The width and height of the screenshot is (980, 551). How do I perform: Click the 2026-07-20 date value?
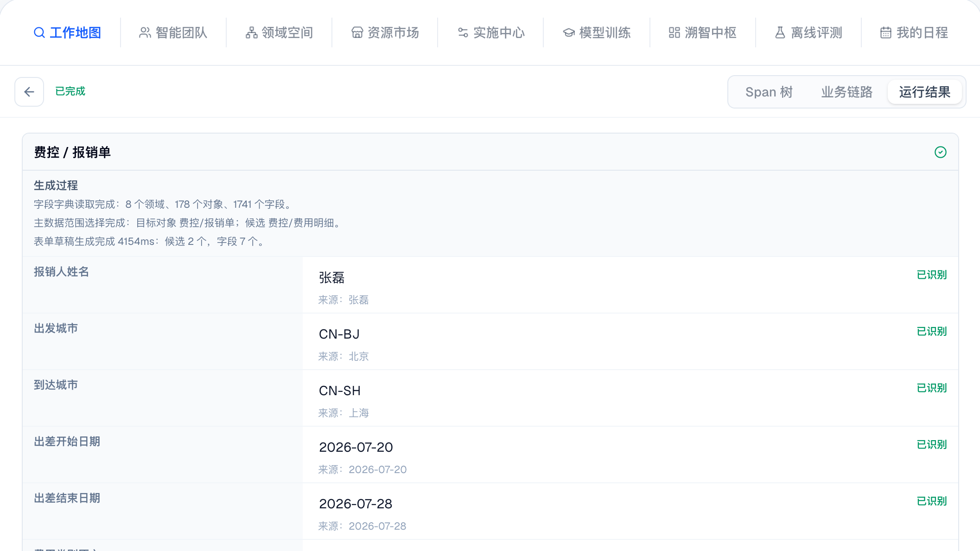pos(356,448)
